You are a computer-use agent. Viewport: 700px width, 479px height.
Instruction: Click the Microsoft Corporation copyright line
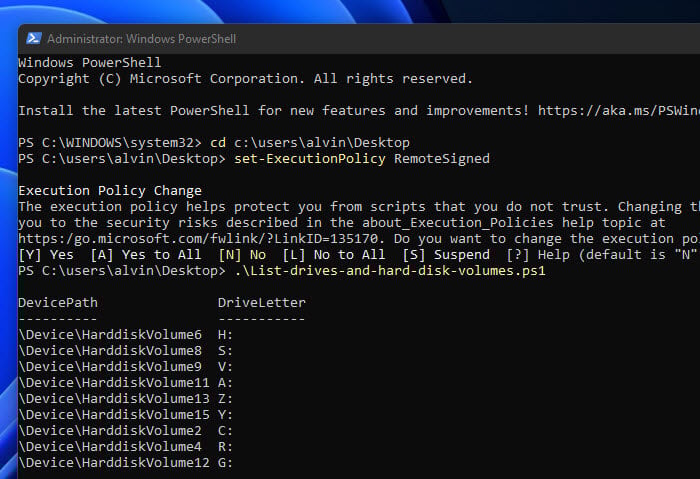click(x=245, y=79)
